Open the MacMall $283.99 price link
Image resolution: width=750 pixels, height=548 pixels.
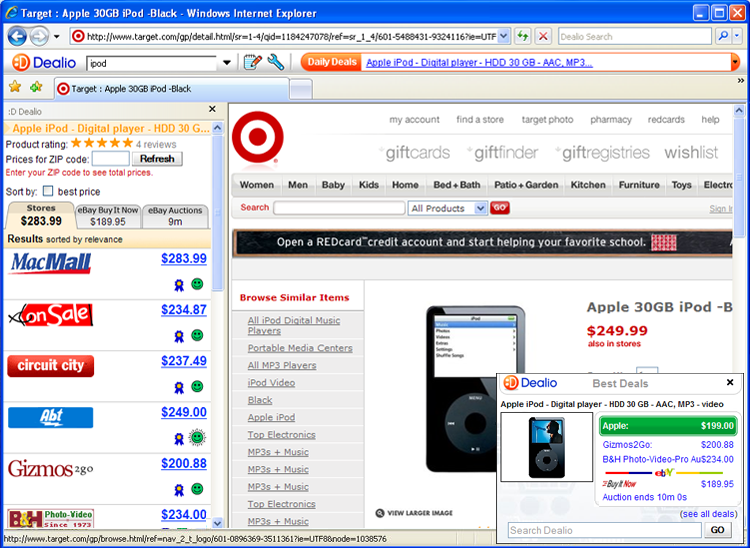pyautogui.click(x=184, y=259)
